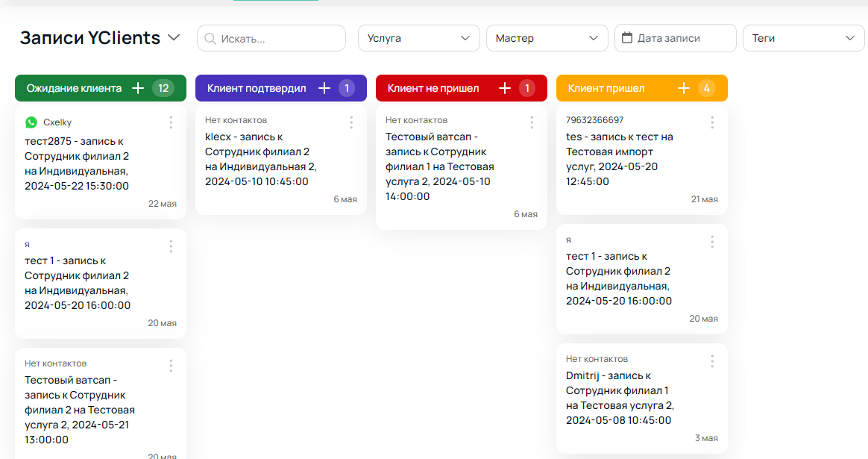868x459 pixels.
Task: Open the three-dot menu on the tes card
Action: tap(712, 122)
